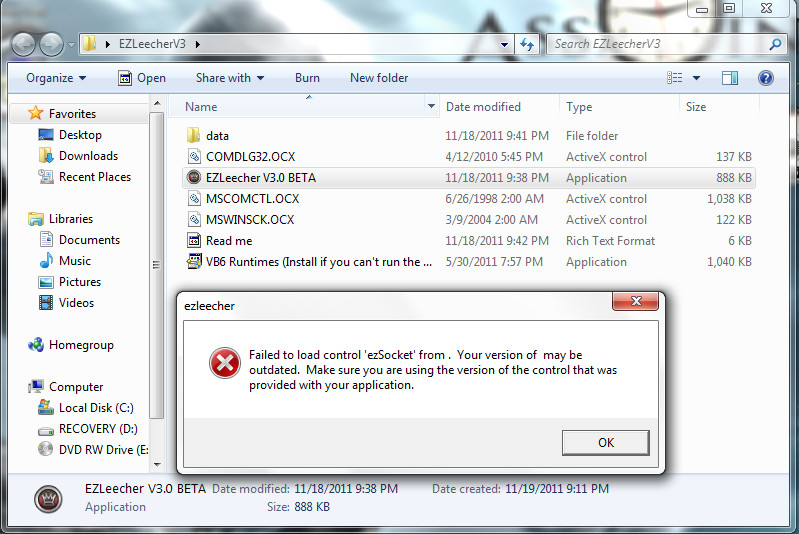Expand the Share with dropdown
Screen dimensions: 799x534
pyautogui.click(x=230, y=78)
